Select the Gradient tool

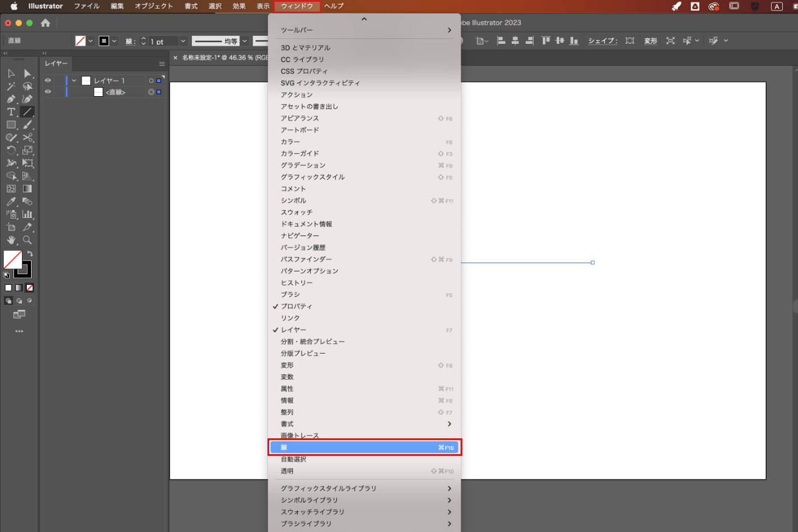[x=27, y=189]
